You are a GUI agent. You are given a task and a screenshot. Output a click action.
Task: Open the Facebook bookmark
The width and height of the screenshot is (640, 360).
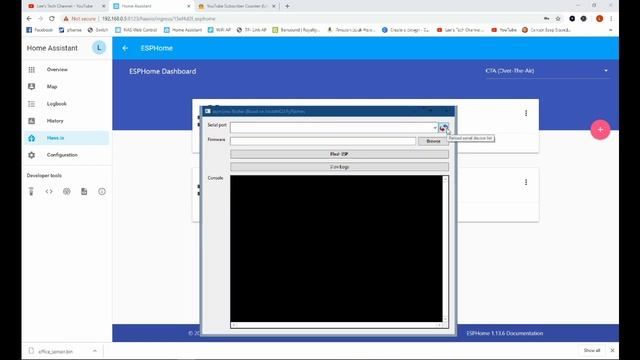40,30
